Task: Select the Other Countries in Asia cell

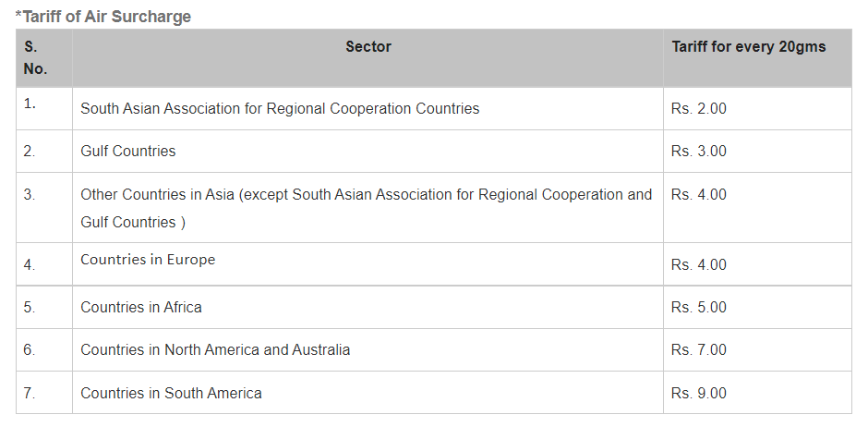Action: [366, 208]
